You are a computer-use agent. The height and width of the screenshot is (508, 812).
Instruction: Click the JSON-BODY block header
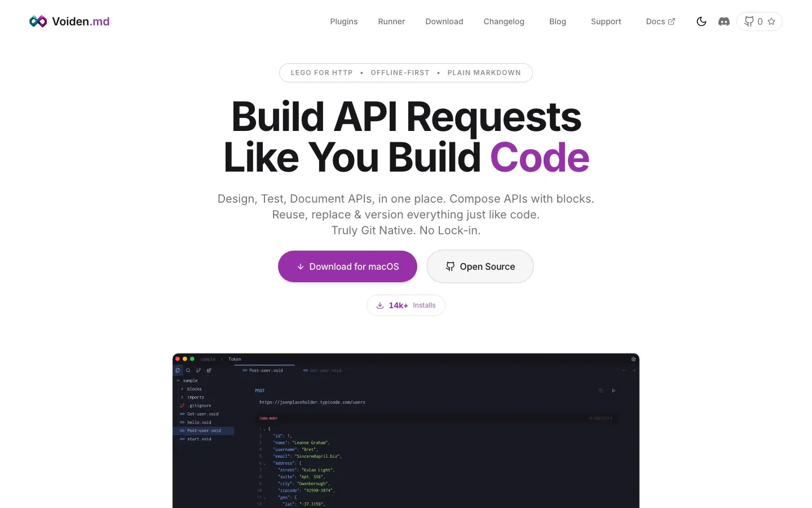pos(268,418)
